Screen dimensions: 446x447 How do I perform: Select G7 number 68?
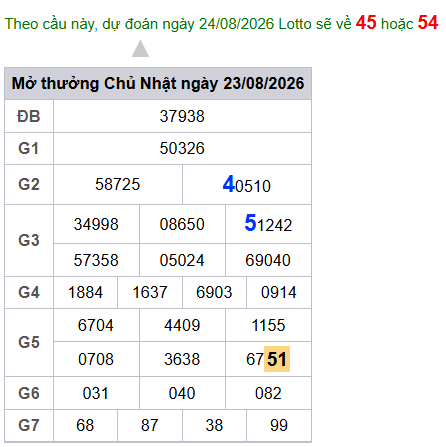pos(85,425)
